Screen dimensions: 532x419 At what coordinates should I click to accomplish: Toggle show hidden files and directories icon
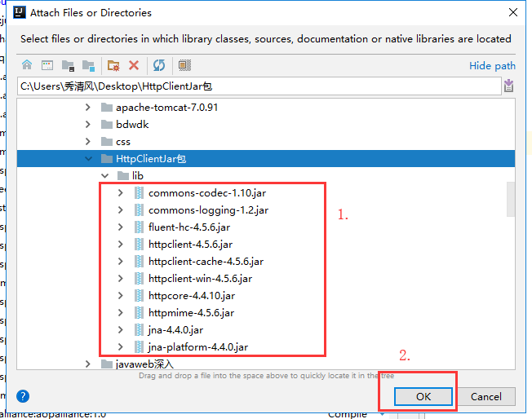point(184,65)
